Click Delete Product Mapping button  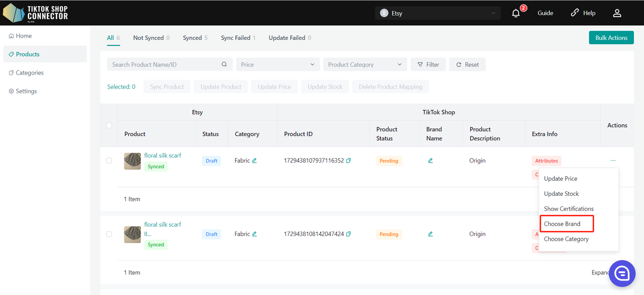tap(390, 87)
